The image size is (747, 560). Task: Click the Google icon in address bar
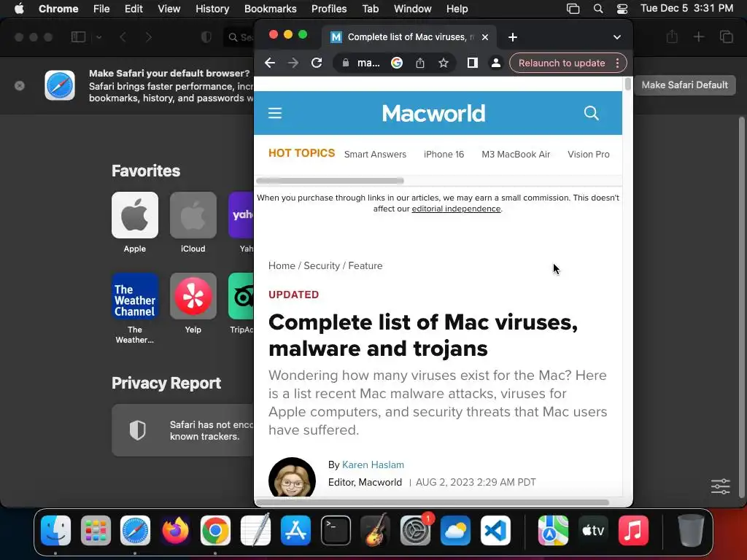click(396, 63)
